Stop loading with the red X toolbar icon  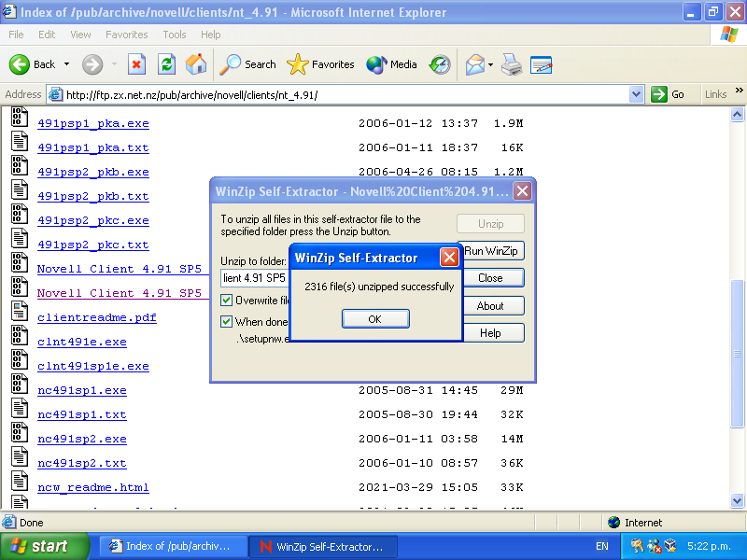[x=136, y=64]
